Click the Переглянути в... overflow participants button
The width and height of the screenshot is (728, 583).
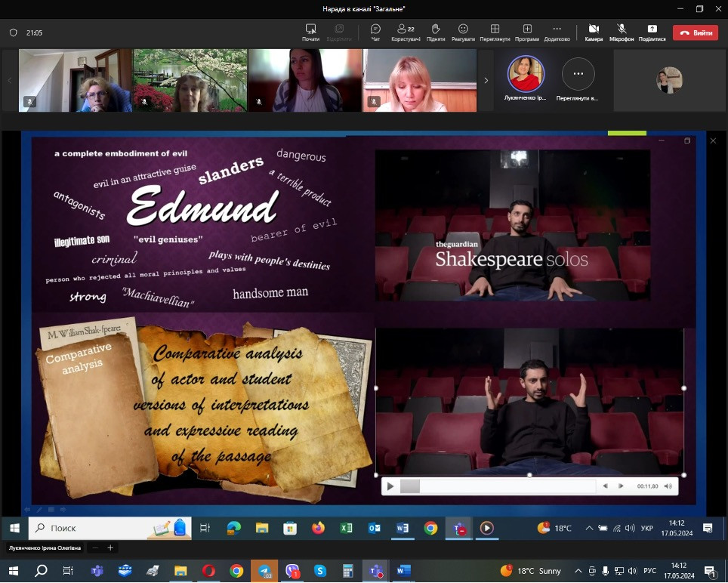578,75
